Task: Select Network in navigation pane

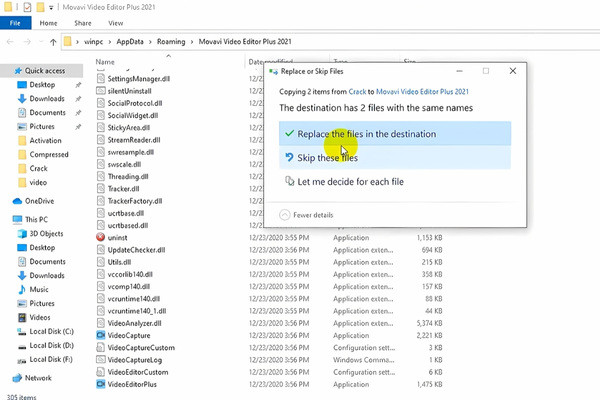Action: [x=38, y=378]
